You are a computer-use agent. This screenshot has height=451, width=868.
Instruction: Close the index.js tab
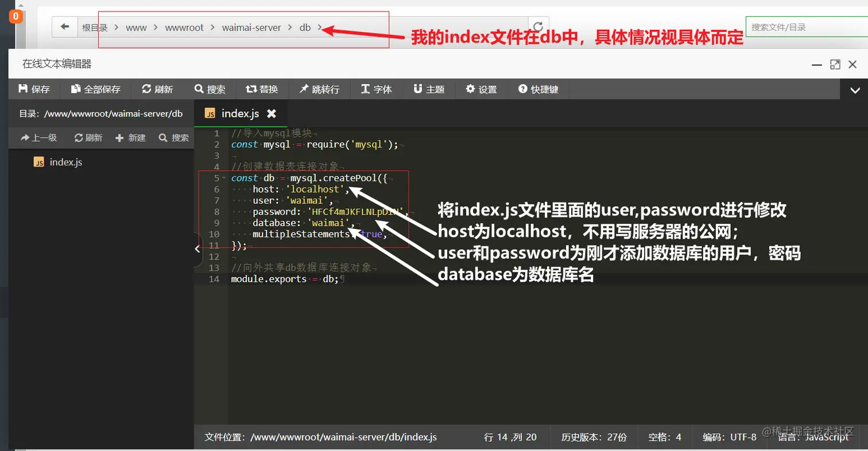(x=272, y=114)
